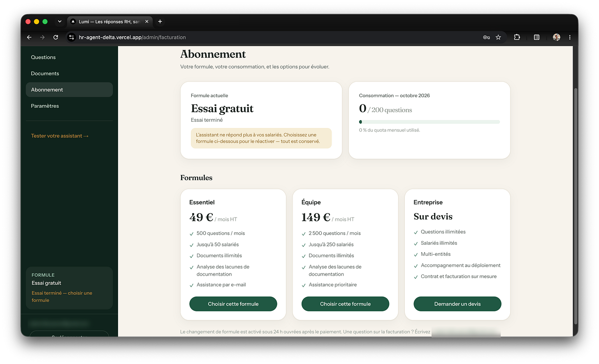Viewport: 599px width, 364px height.
Task: Open the Chrome profile avatar
Action: point(557,37)
